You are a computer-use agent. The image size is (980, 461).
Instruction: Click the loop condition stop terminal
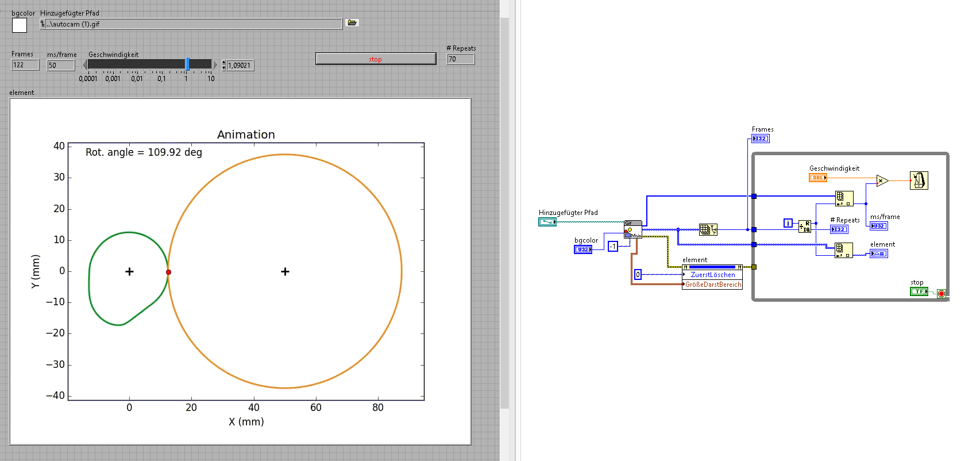942,294
